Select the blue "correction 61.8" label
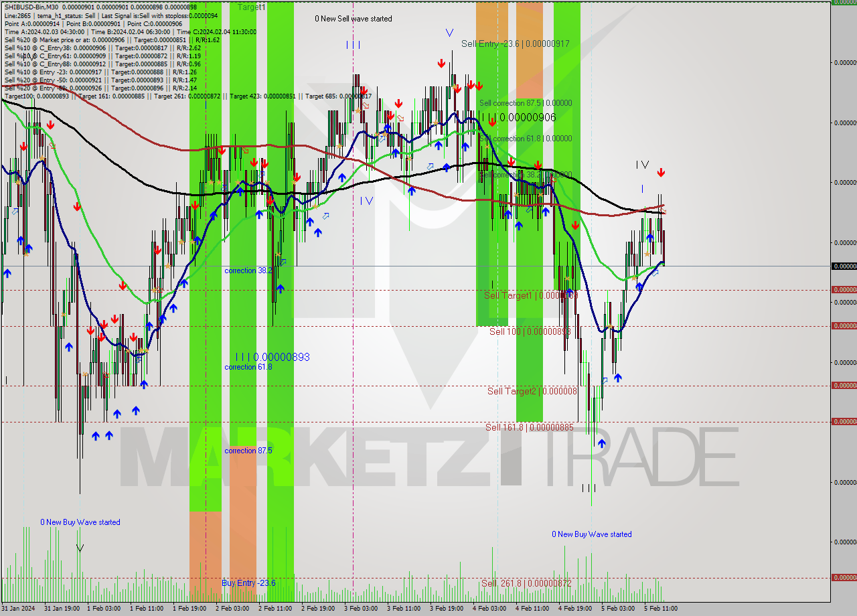Image resolution: width=857 pixels, height=616 pixels. point(248,367)
